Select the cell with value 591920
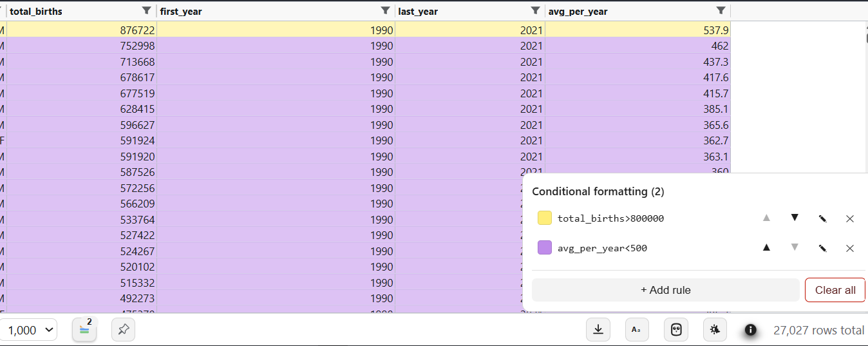868x346 pixels. (82, 157)
